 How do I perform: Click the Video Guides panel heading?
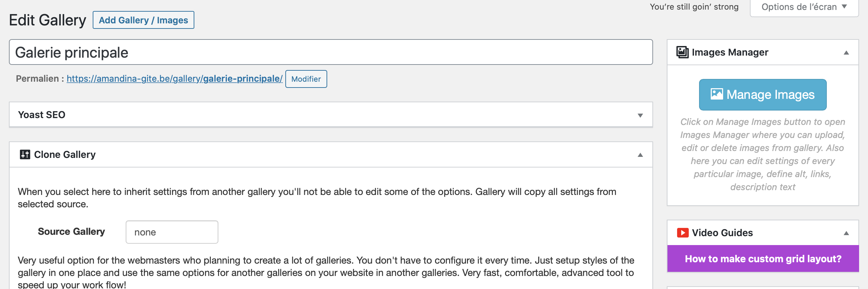click(x=722, y=233)
